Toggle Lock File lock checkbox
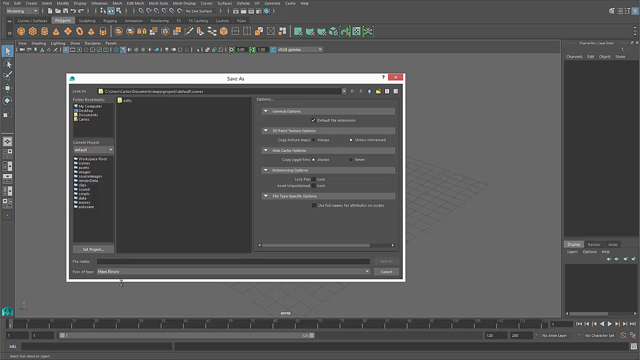Viewport: 640px width, 360px height. point(313,179)
